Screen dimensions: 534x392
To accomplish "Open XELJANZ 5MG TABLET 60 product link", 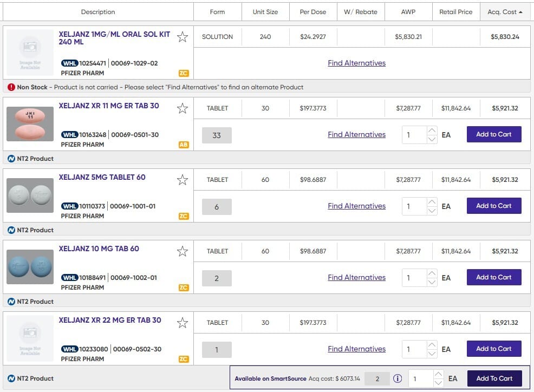I will coord(102,178).
